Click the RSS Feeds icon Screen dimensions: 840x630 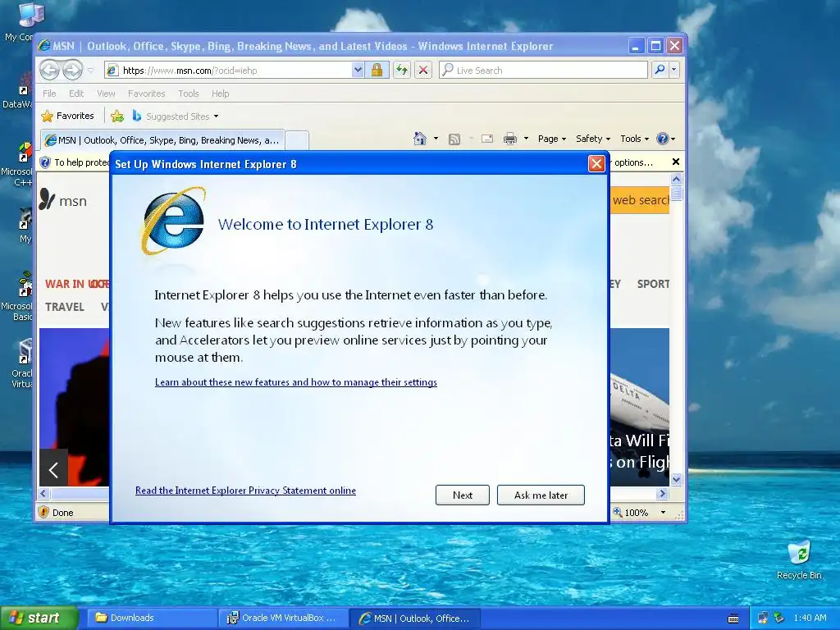pos(454,139)
